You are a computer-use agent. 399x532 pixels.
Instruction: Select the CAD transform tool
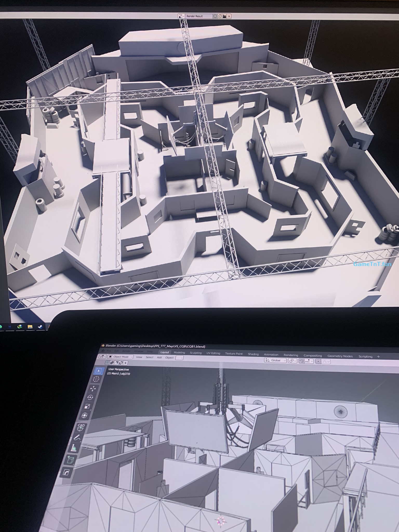[x=81, y=428]
